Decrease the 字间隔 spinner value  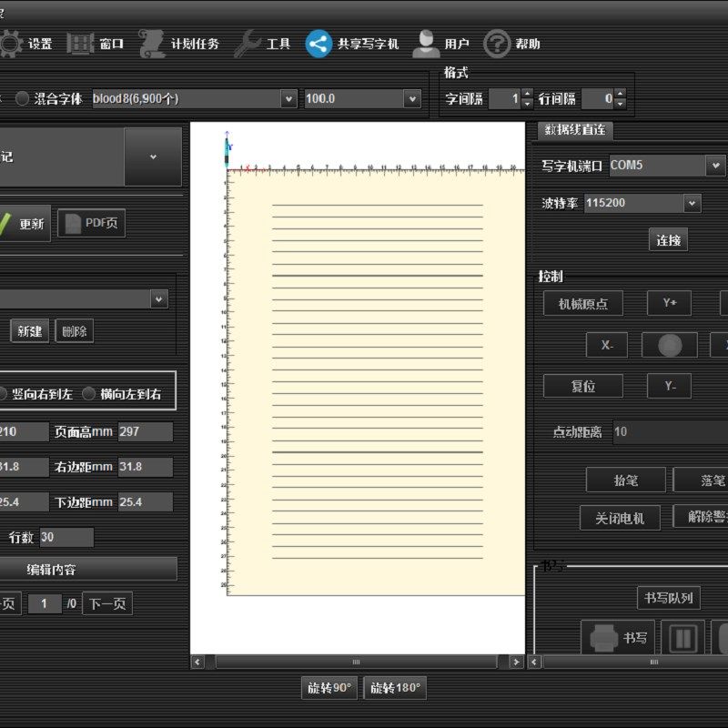pos(527,104)
